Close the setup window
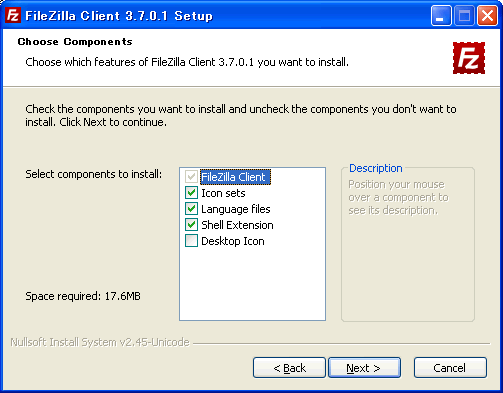 tap(487, 15)
